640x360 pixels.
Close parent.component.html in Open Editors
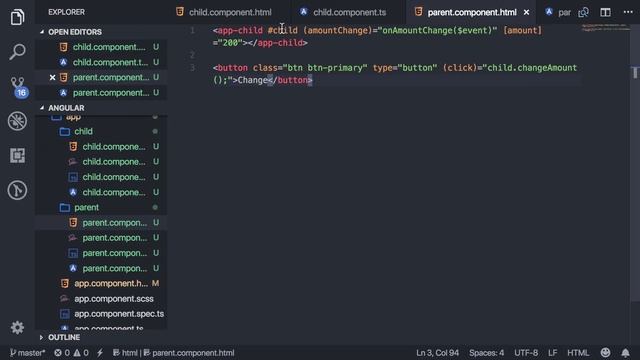click(x=52, y=77)
